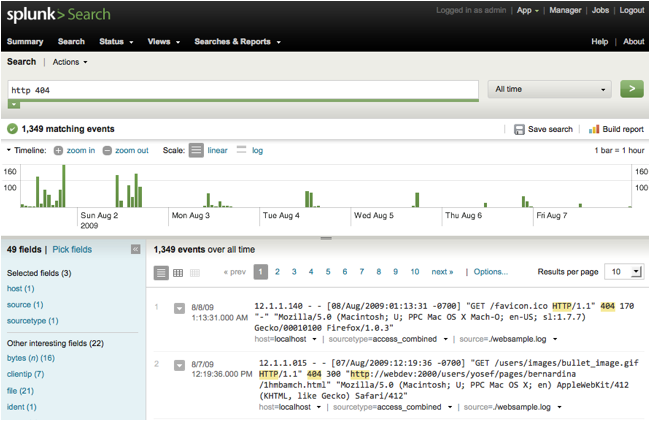Click the Save search disk icon
The height and width of the screenshot is (421, 650).
tap(519, 129)
